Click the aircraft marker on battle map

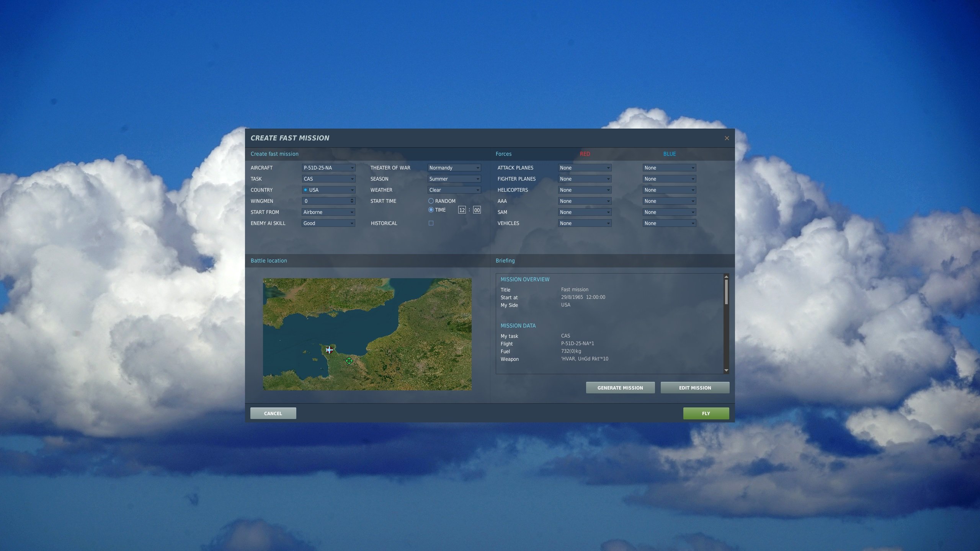[x=329, y=350]
